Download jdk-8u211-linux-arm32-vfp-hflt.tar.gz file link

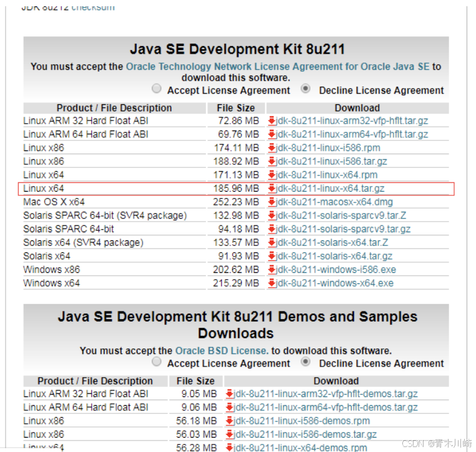point(352,120)
